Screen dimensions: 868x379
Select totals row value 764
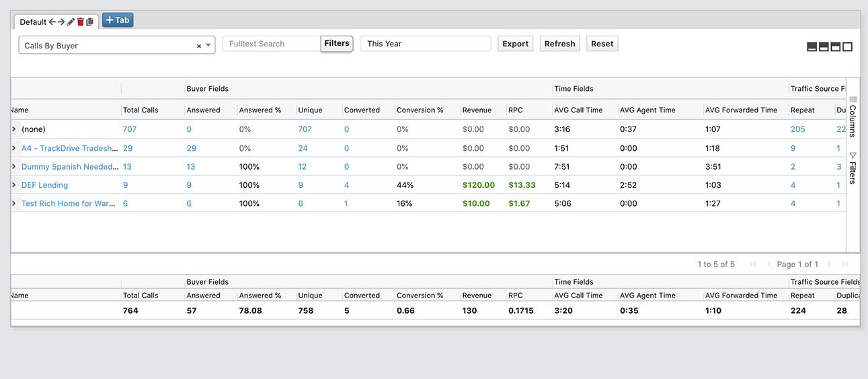130,310
